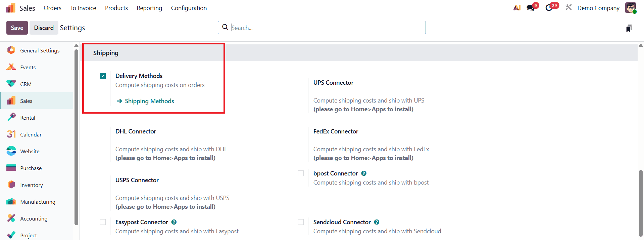The height and width of the screenshot is (240, 644).
Task: Open the Configuration menu
Action: (x=189, y=8)
